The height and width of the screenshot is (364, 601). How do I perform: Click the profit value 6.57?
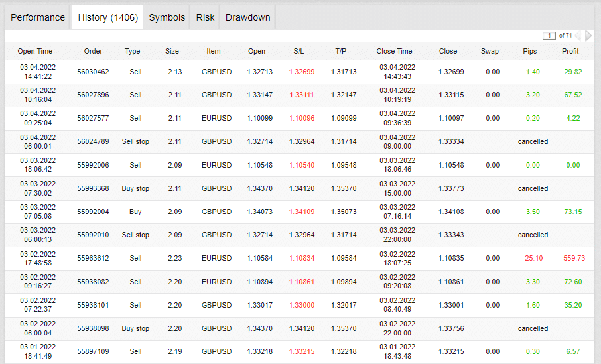click(573, 352)
